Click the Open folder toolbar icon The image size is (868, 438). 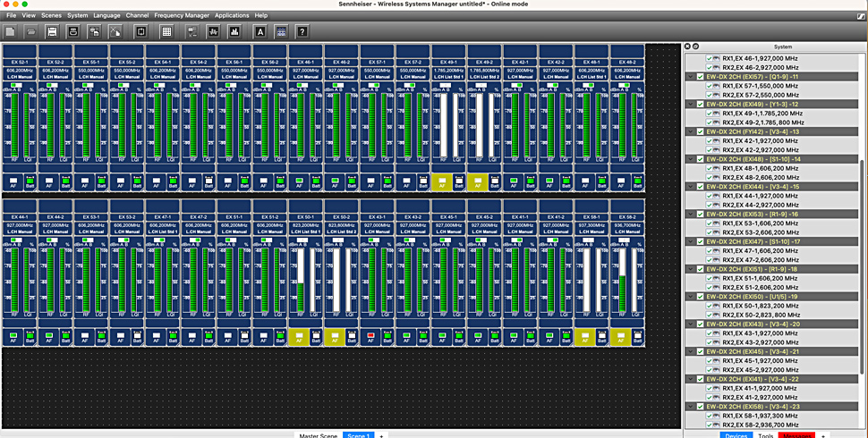pos(32,31)
